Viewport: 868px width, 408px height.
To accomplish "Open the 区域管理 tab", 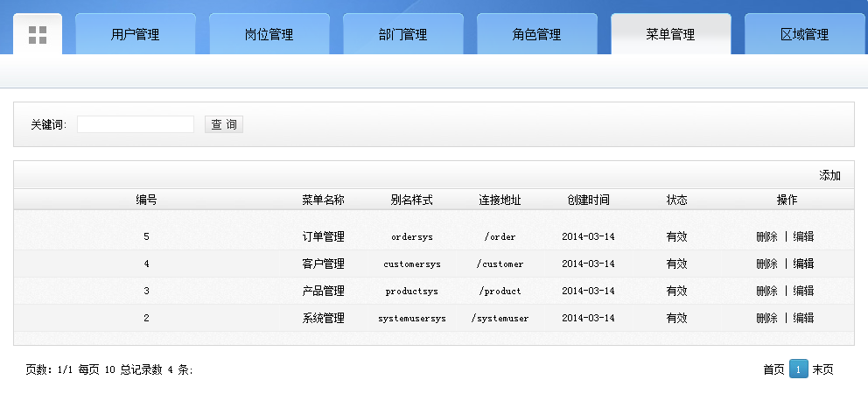I will pos(804,35).
